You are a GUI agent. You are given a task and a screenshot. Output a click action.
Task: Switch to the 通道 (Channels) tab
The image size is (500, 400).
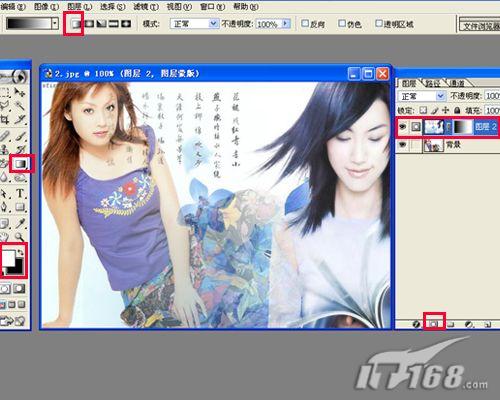457,83
